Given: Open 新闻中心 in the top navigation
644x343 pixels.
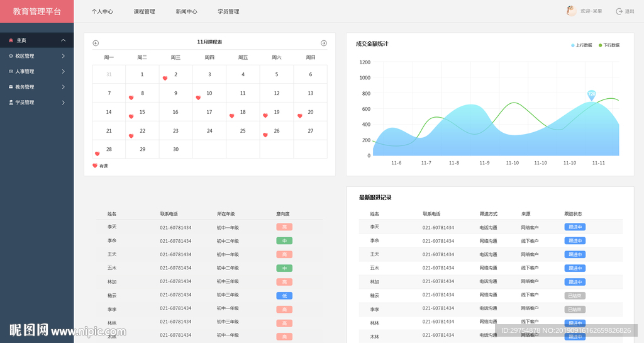Looking at the screenshot, I should (186, 11).
